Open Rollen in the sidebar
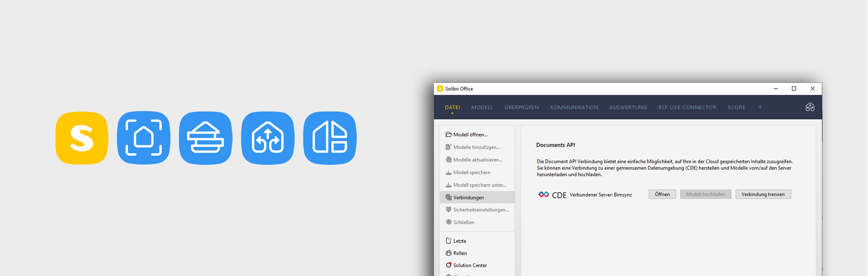Image resolution: width=868 pixels, height=276 pixels. [x=477, y=253]
